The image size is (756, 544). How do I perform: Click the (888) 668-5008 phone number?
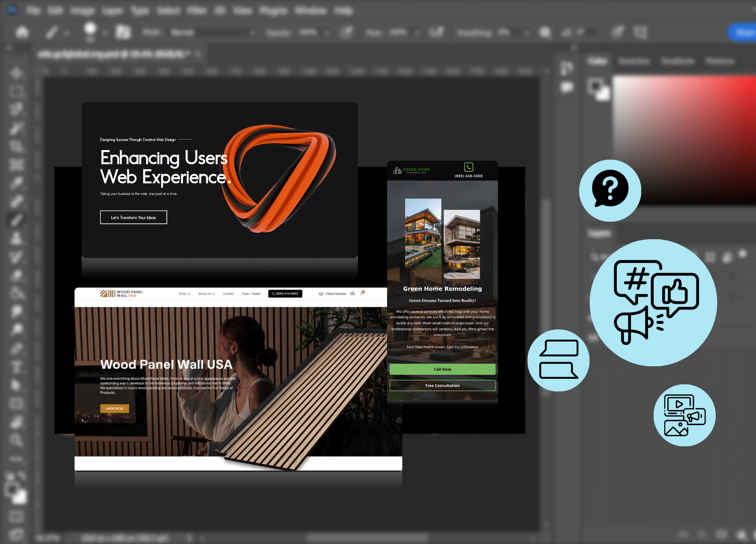click(469, 176)
